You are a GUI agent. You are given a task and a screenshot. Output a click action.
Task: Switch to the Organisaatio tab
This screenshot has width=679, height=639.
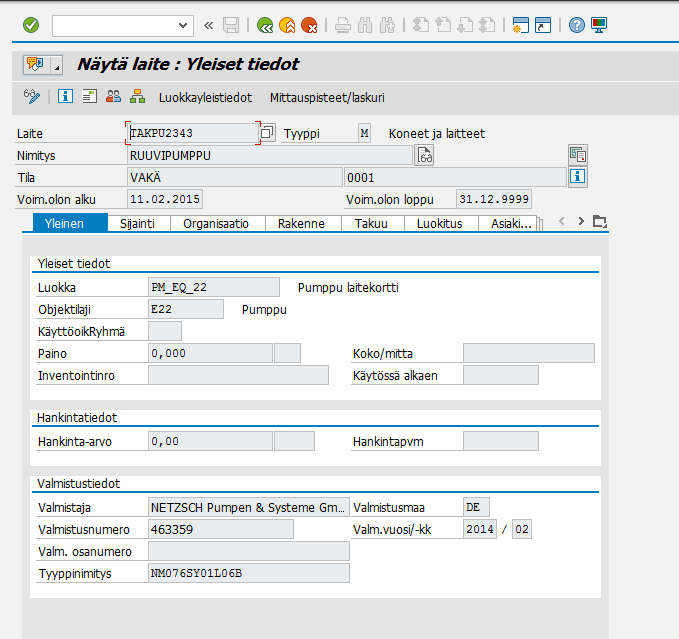click(216, 223)
